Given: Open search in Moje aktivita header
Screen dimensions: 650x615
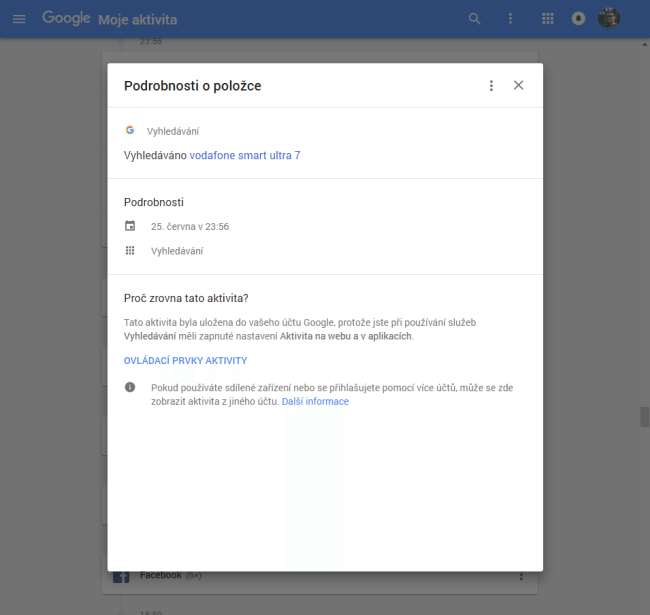Looking at the screenshot, I should pos(475,19).
